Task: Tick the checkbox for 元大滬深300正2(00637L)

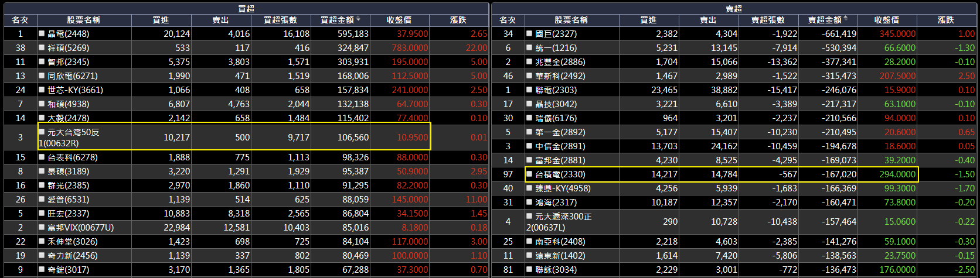Action: pos(529,217)
